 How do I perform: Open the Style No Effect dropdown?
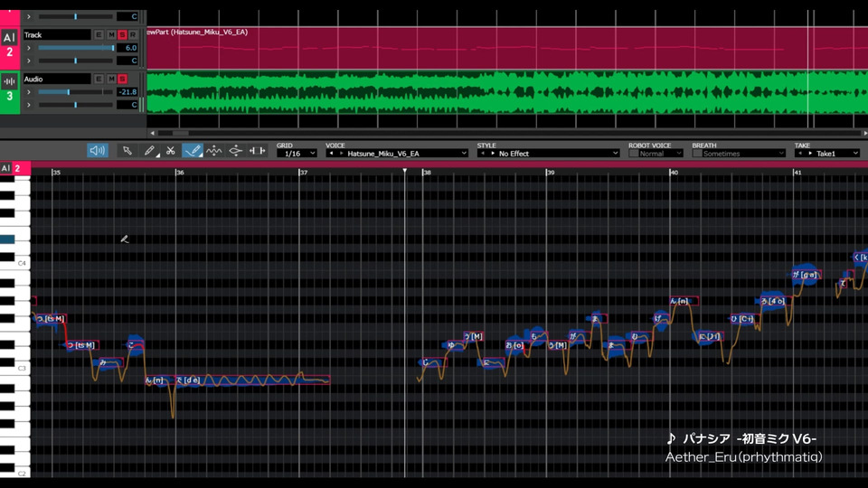click(548, 154)
